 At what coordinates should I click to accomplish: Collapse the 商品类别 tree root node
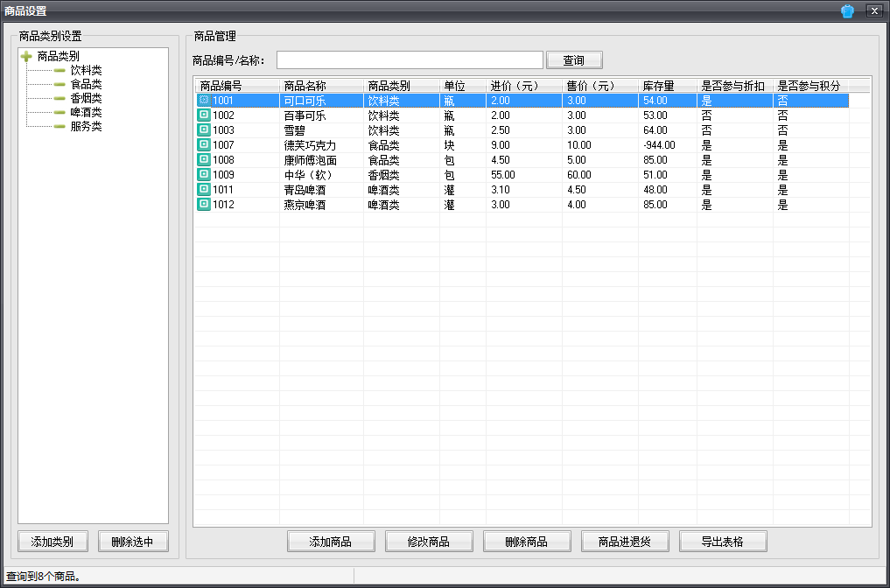pyautogui.click(x=26, y=56)
